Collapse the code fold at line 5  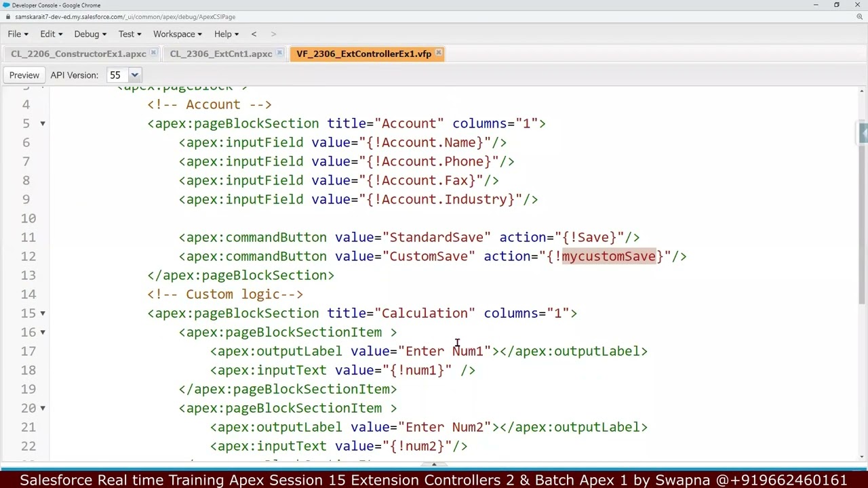(42, 123)
